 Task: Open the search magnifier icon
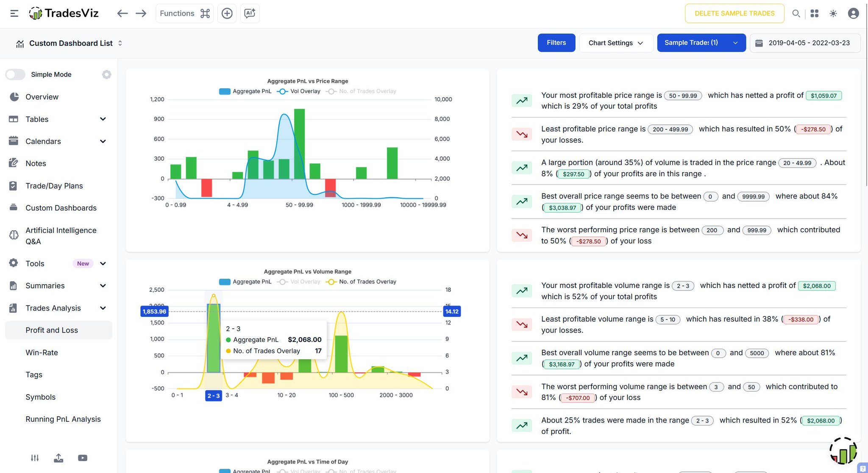[796, 13]
